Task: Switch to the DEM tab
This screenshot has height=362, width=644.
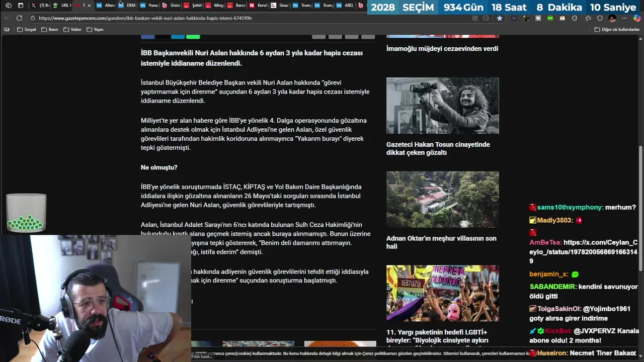Action: coord(128,6)
